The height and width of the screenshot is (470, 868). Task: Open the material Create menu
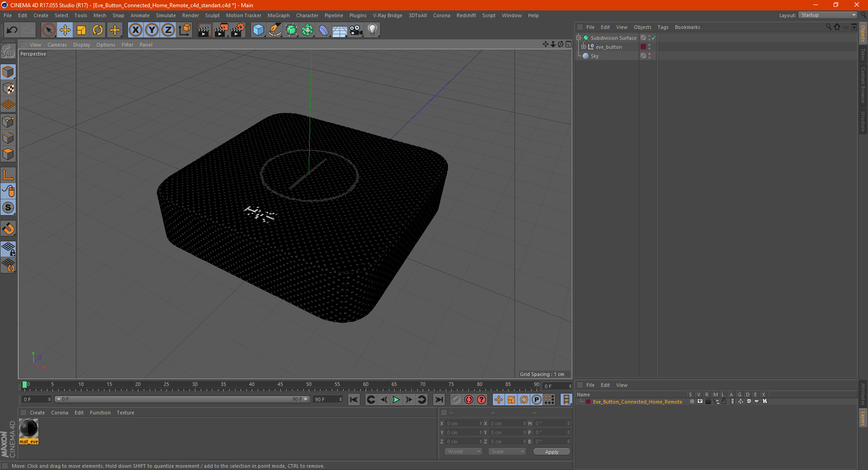37,413
